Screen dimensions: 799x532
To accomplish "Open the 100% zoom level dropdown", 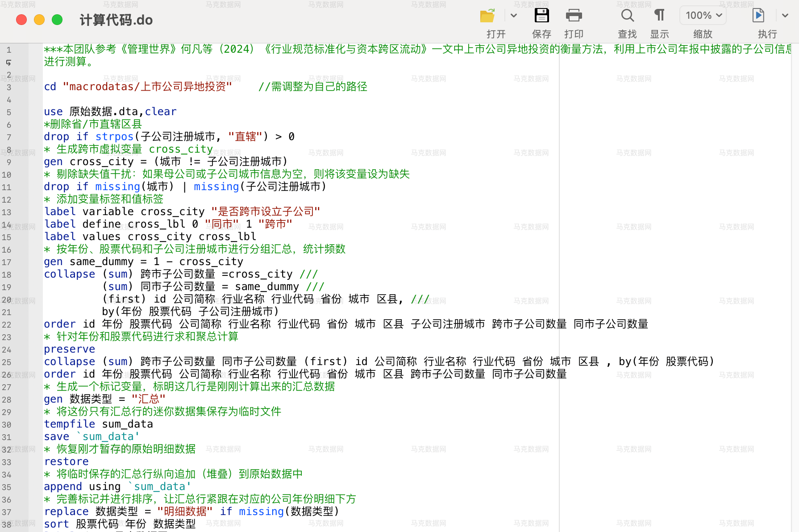I will (x=703, y=15).
